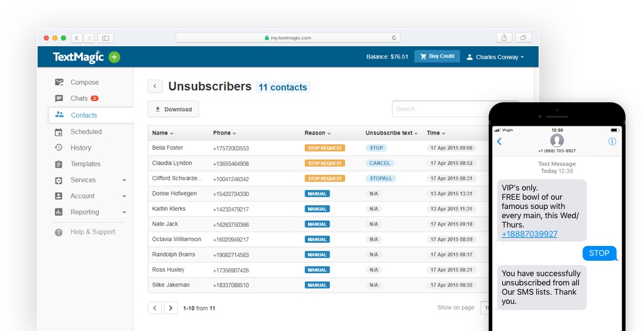Click the CANCEL unsubscribe text tag
The image size is (644, 331).
pyautogui.click(x=380, y=163)
